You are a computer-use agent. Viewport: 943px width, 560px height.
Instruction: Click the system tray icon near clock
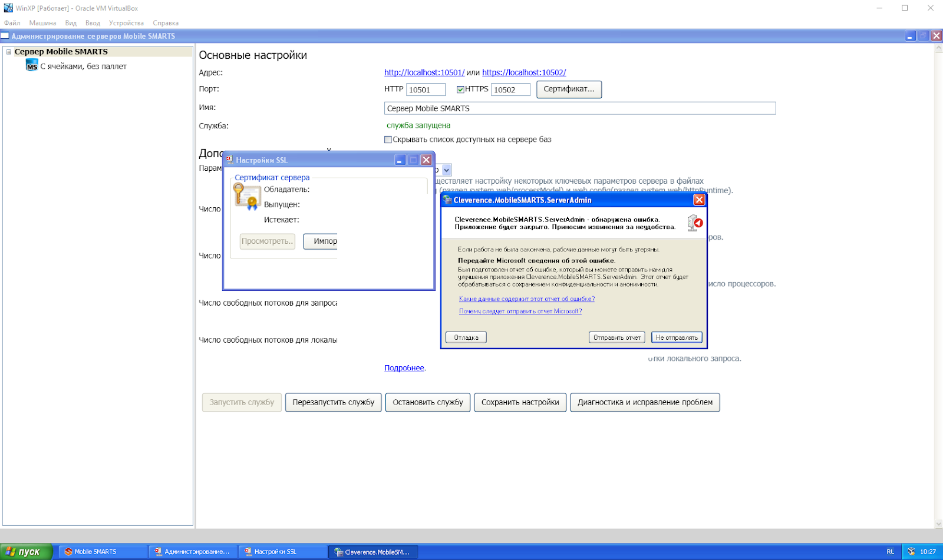coord(911,552)
